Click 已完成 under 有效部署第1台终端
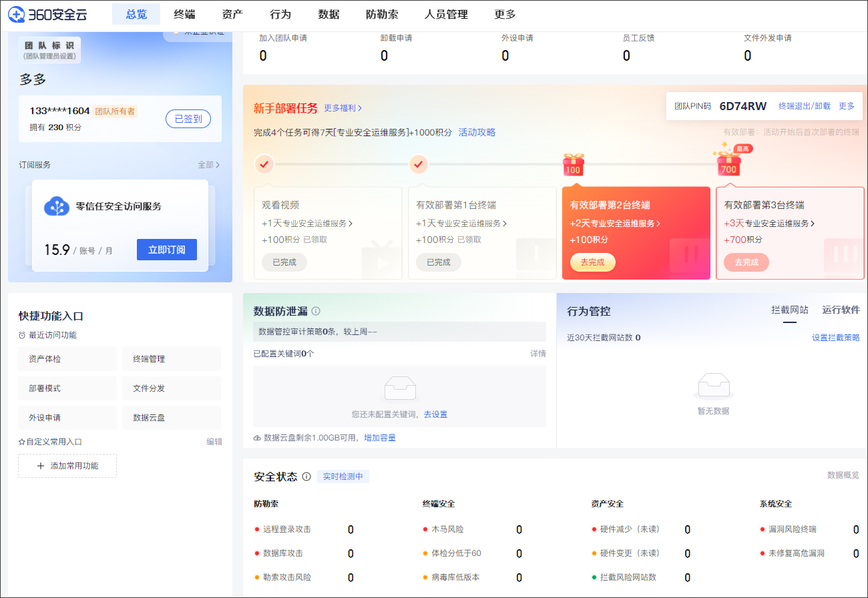This screenshot has width=868, height=598. click(439, 262)
